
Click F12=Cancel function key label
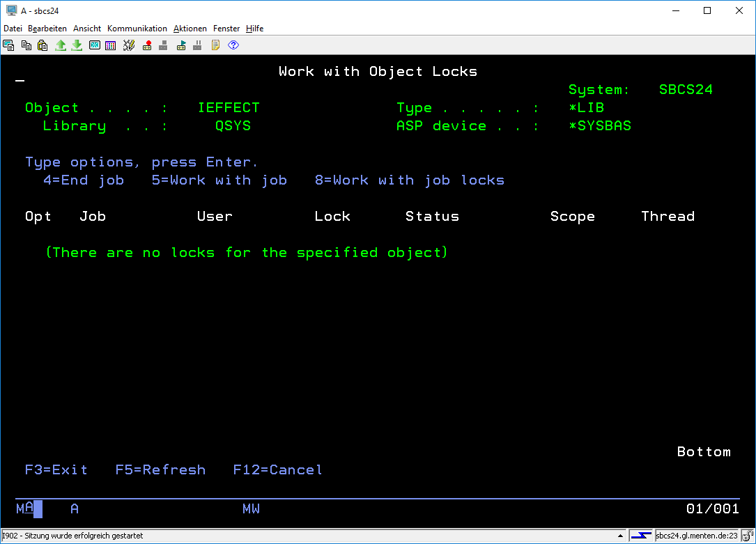coord(277,470)
